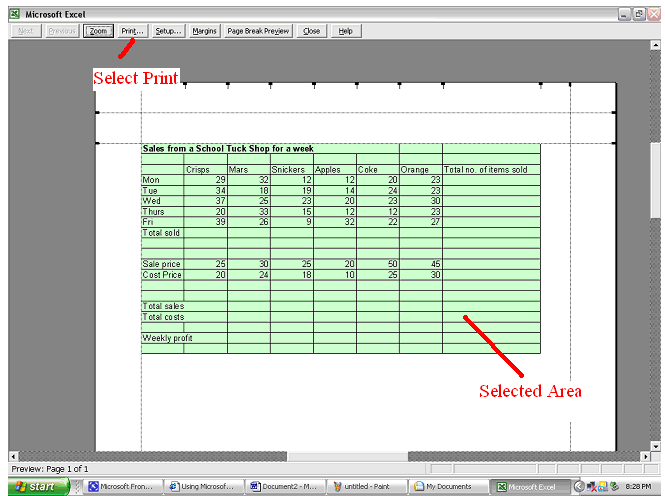Close the print preview using Close button

tap(312, 31)
